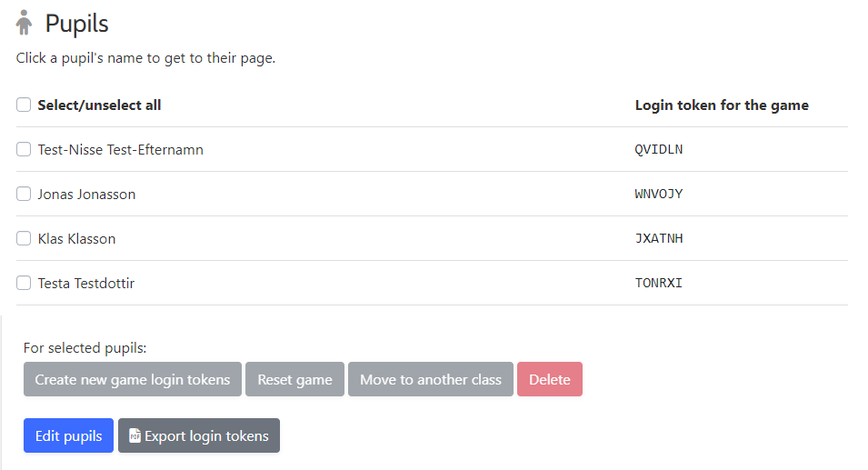
Task: Click the Login token for the game header
Action: 722,105
